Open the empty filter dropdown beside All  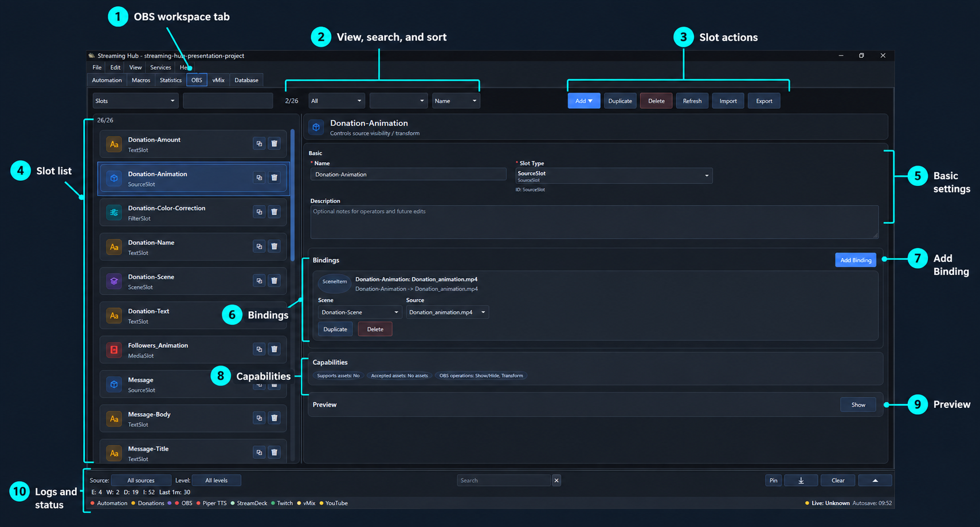(398, 101)
